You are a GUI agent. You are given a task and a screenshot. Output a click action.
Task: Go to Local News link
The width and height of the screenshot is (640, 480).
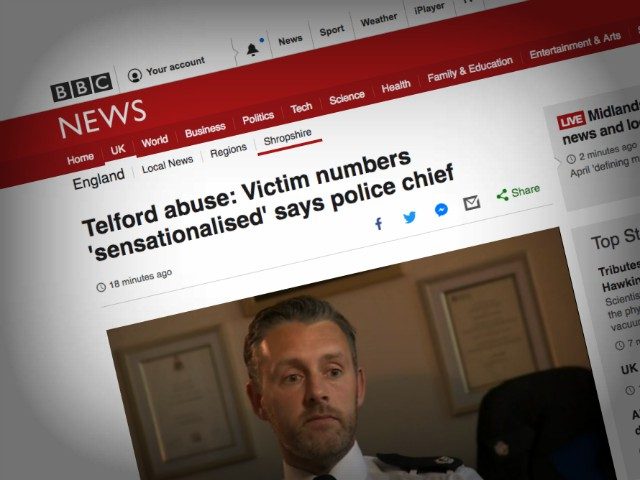pos(167,164)
